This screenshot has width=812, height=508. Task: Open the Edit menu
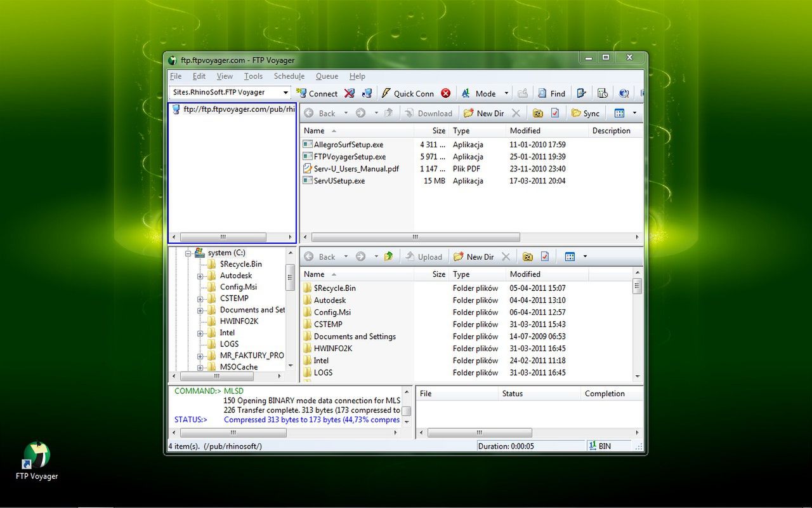tap(199, 76)
